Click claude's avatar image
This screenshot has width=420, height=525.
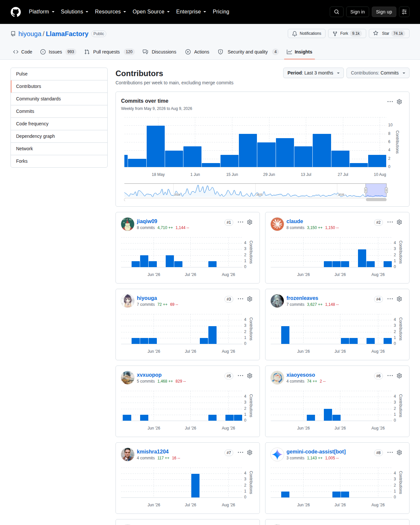tap(277, 224)
